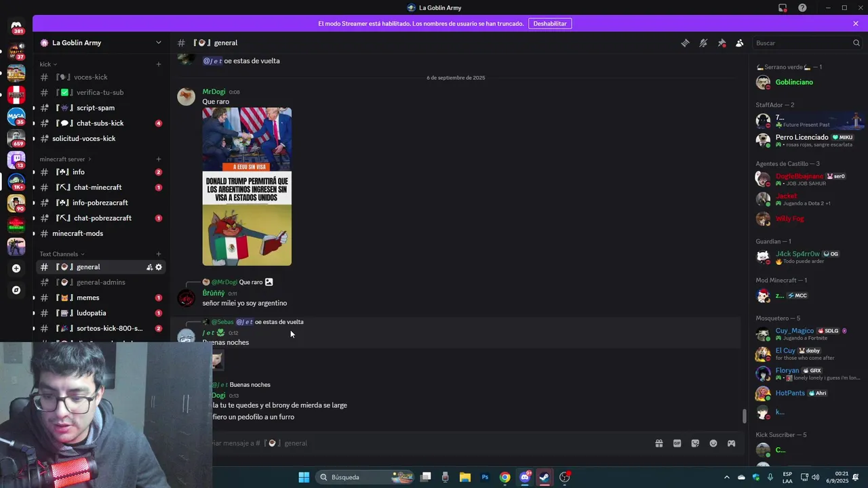Open the chat-minecraft channel
The image size is (868, 488).
click(100, 187)
